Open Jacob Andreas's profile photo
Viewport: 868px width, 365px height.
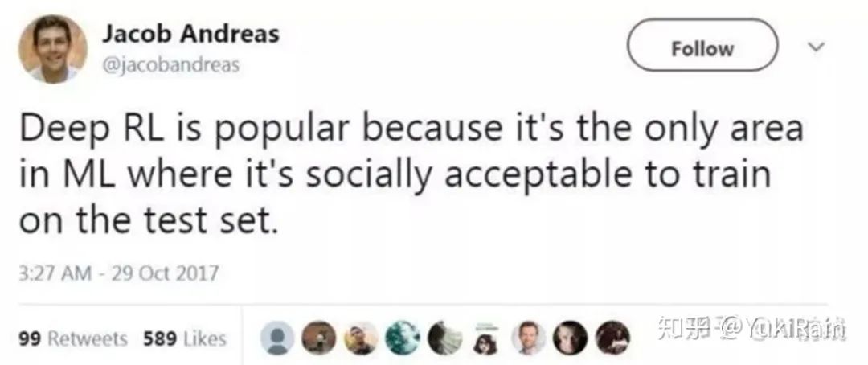[52, 48]
